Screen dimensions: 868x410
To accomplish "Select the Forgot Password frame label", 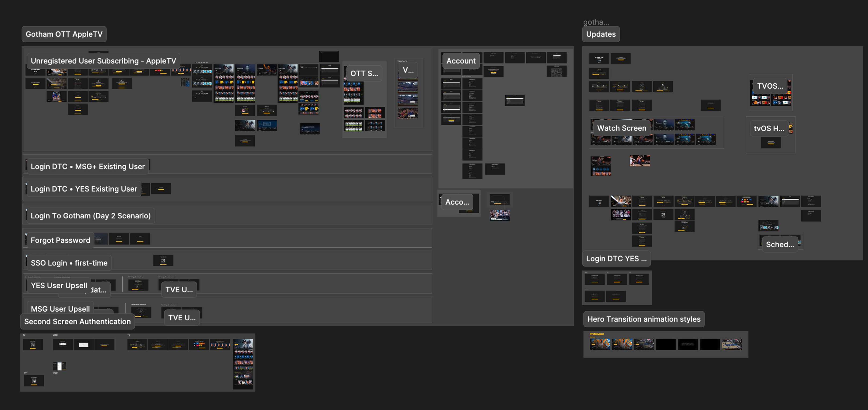I will 60,240.
